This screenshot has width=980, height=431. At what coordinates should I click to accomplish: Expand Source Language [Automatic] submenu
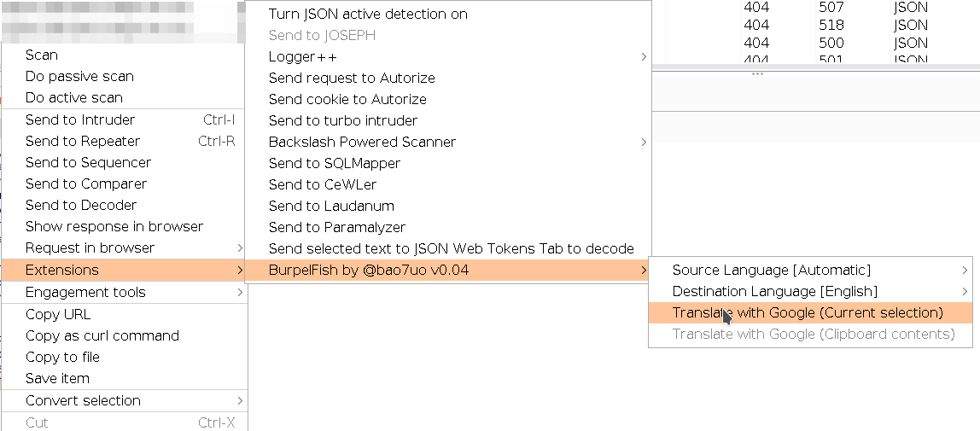click(811, 270)
